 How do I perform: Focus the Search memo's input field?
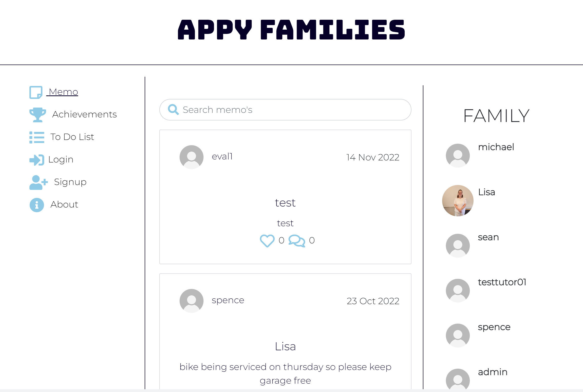[285, 110]
